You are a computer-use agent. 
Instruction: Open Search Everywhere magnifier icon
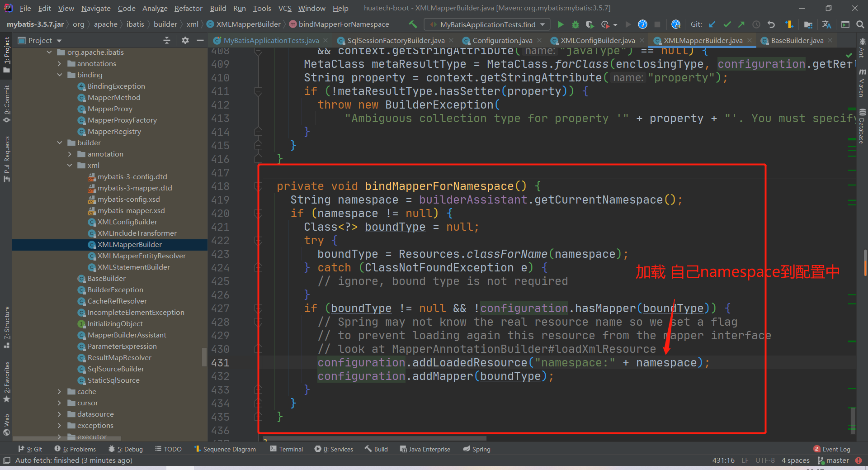tap(860, 24)
